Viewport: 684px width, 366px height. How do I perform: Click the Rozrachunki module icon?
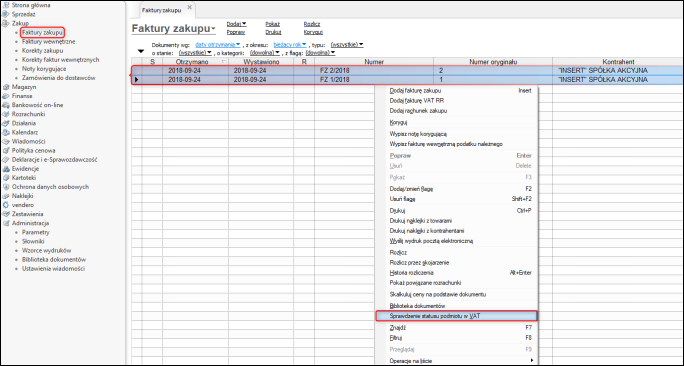point(6,114)
